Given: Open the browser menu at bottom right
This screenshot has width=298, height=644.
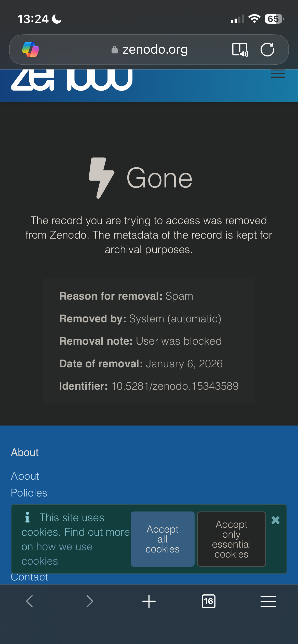Looking at the screenshot, I should point(268,601).
